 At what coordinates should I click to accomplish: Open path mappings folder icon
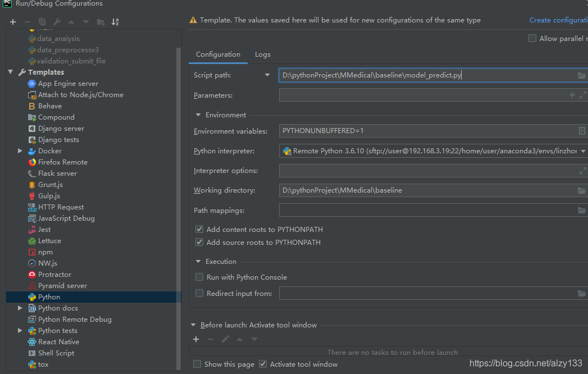(x=581, y=211)
